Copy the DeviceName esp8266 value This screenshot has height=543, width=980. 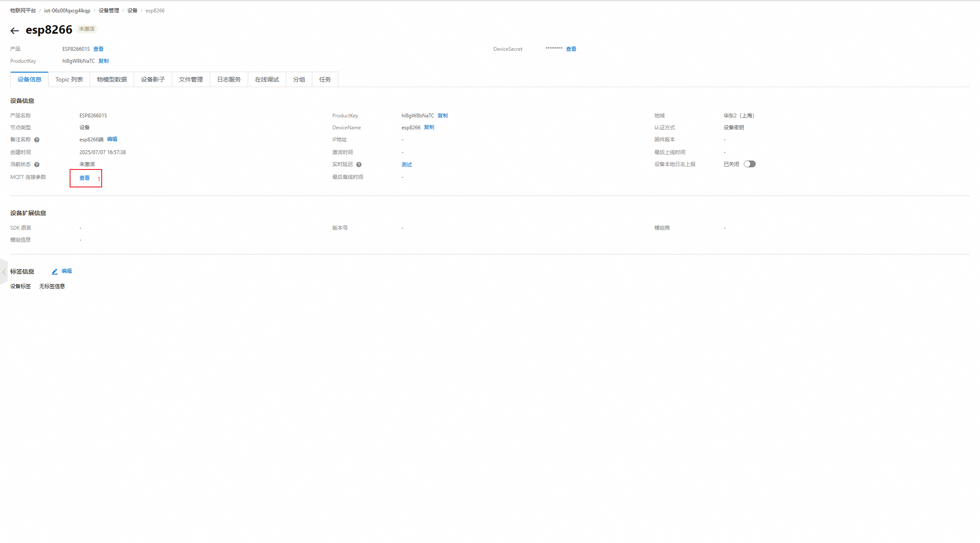429,127
